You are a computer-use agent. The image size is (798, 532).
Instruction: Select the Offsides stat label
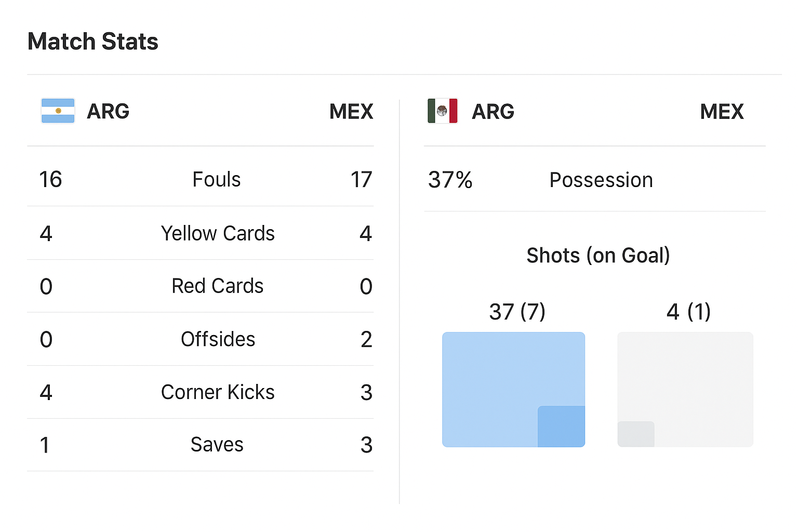(x=218, y=339)
